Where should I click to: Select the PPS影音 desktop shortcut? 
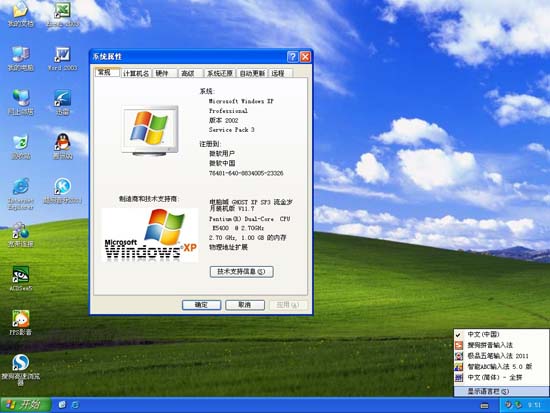[21, 323]
